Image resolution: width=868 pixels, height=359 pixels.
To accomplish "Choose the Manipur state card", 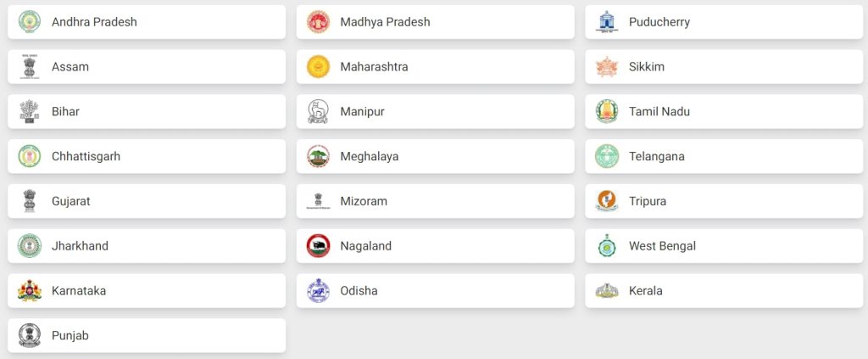I will click(435, 111).
